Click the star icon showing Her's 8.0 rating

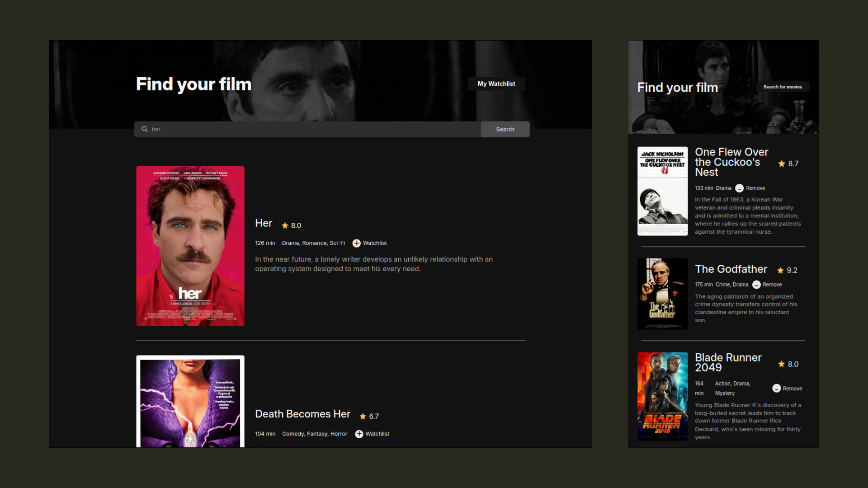tap(285, 225)
